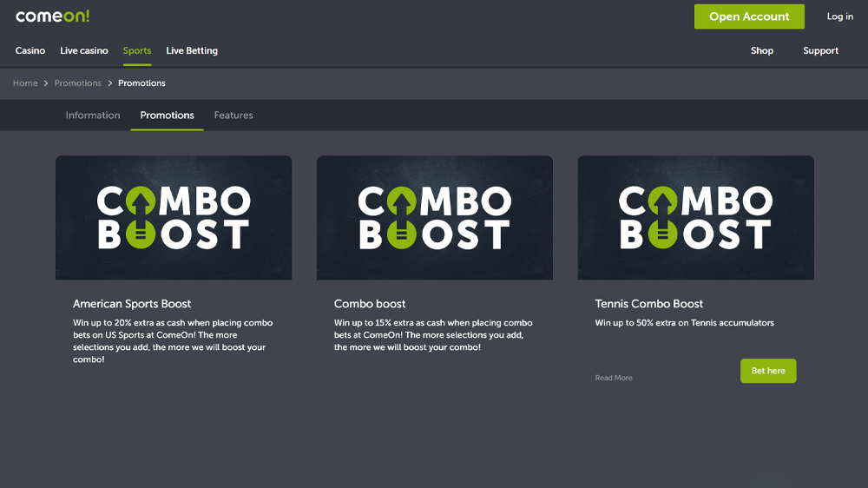Open Live Betting
The height and width of the screenshot is (488, 868).
click(192, 50)
